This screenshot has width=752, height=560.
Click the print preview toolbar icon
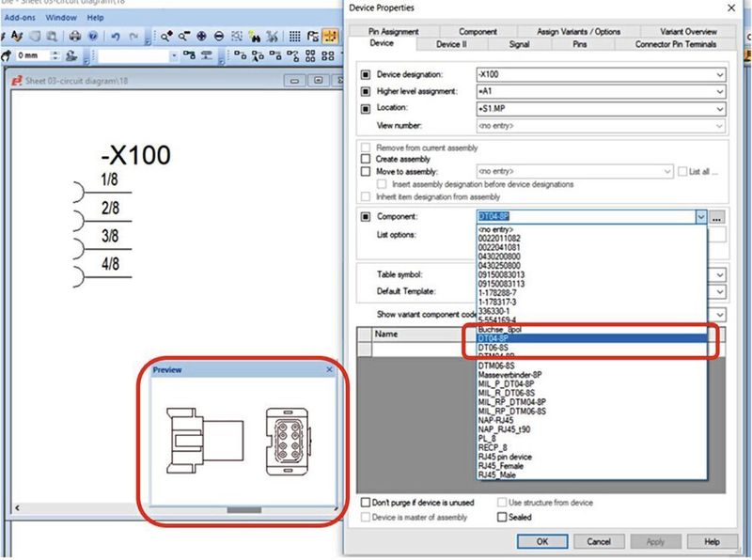[x=52, y=36]
